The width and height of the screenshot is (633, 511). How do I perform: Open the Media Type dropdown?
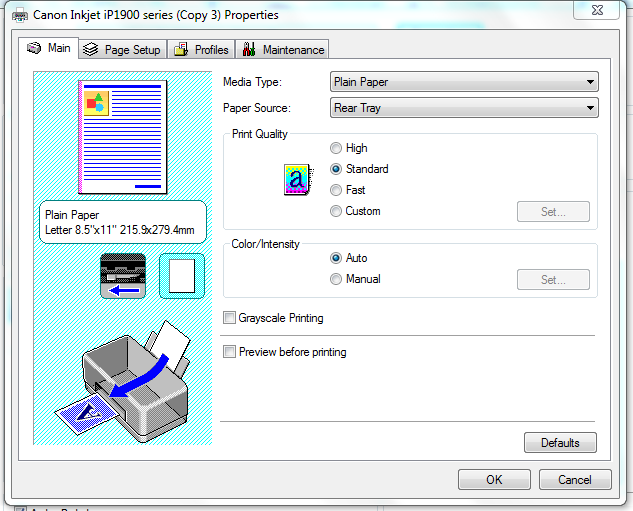click(464, 82)
